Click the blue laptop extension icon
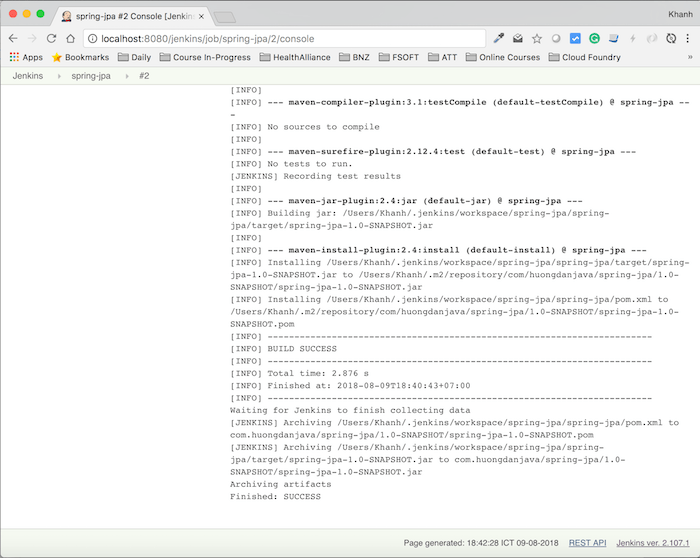 click(x=614, y=39)
